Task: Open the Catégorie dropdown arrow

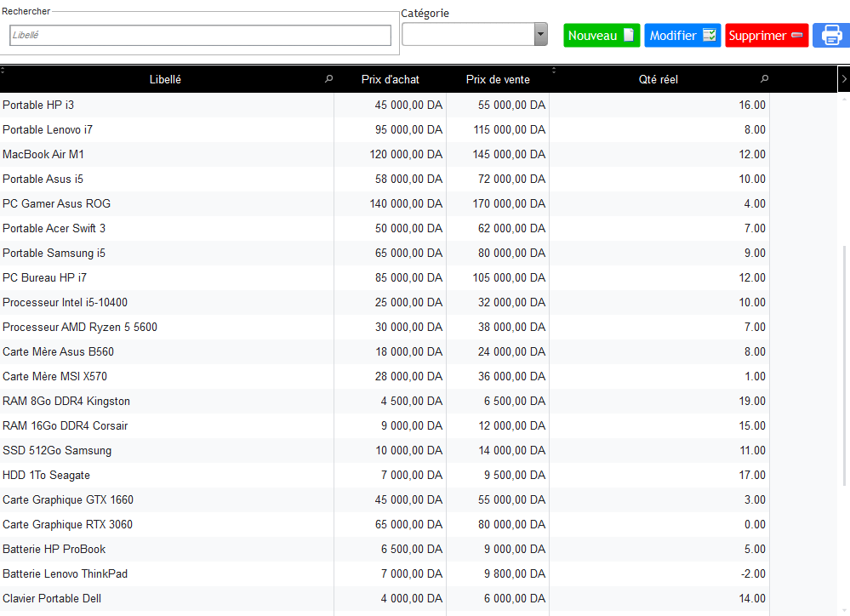Action: click(540, 34)
